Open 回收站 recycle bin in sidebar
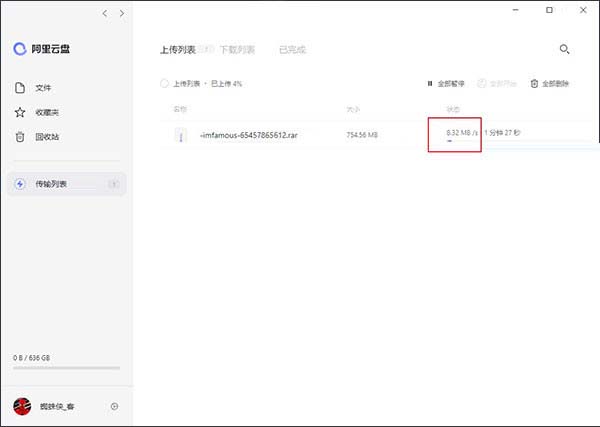600x427 pixels. click(x=47, y=137)
